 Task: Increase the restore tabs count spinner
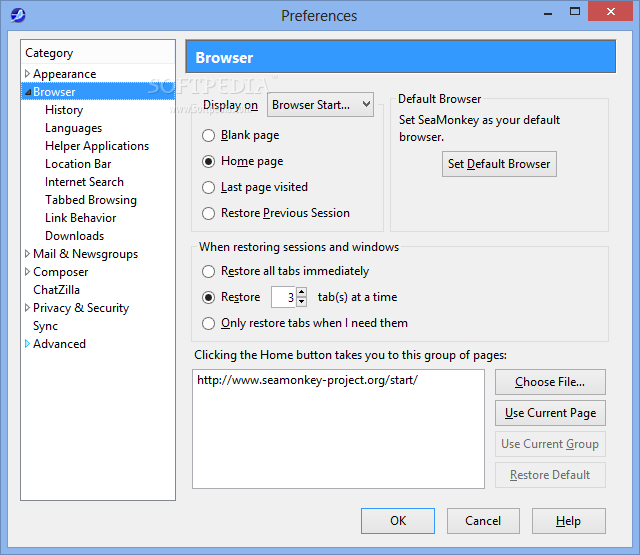tap(301, 292)
